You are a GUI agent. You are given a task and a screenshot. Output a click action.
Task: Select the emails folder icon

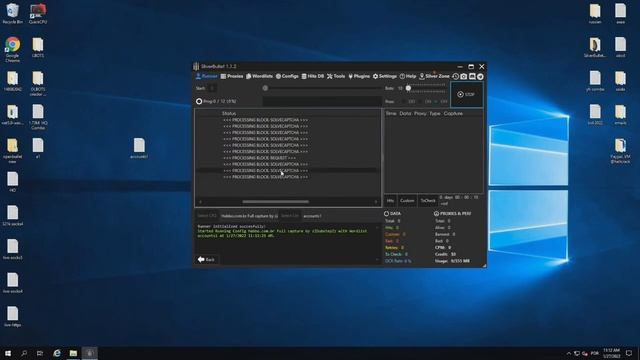coord(620,114)
